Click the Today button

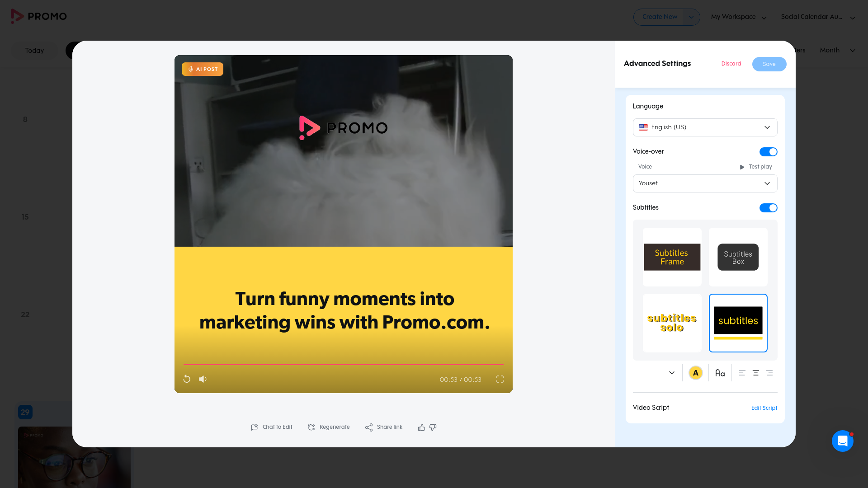coord(34,51)
